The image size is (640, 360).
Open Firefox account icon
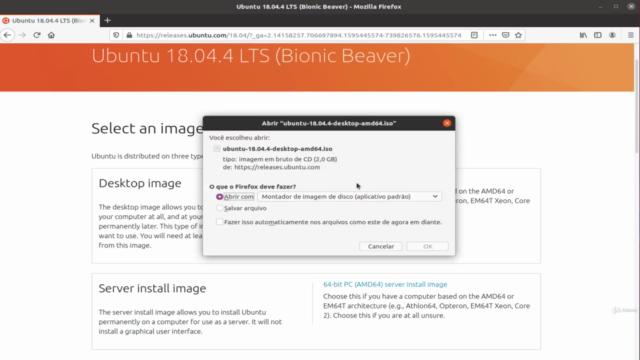(612, 35)
